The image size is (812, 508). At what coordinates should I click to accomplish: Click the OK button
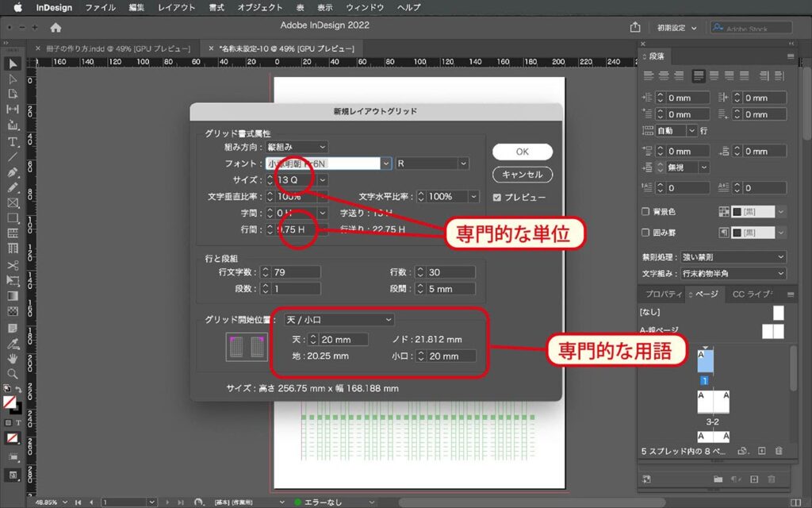point(523,152)
